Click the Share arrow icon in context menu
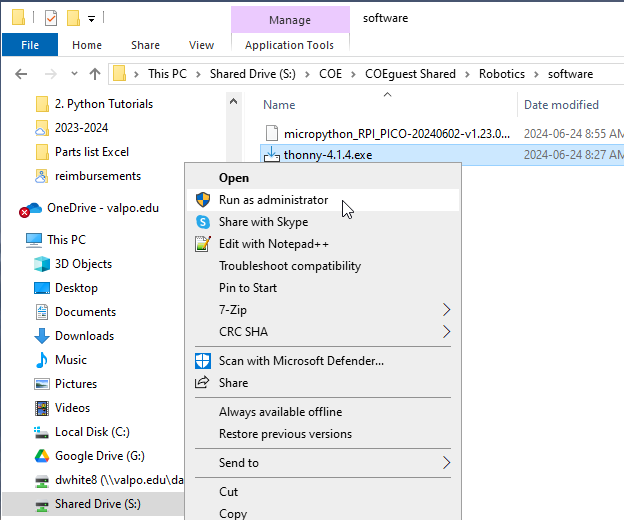The width and height of the screenshot is (624, 520). click(202, 382)
